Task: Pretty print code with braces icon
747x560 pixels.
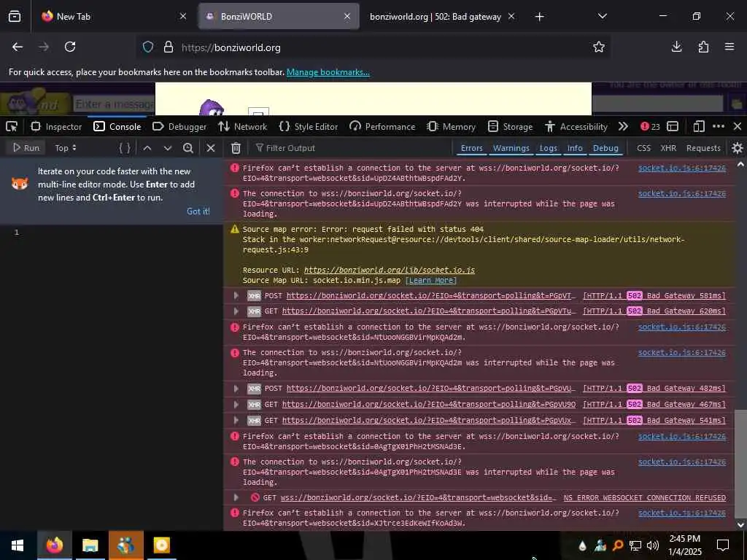Action: (125, 148)
